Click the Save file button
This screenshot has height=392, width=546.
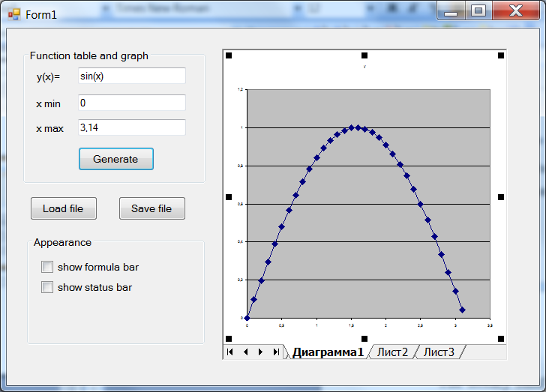pos(151,208)
